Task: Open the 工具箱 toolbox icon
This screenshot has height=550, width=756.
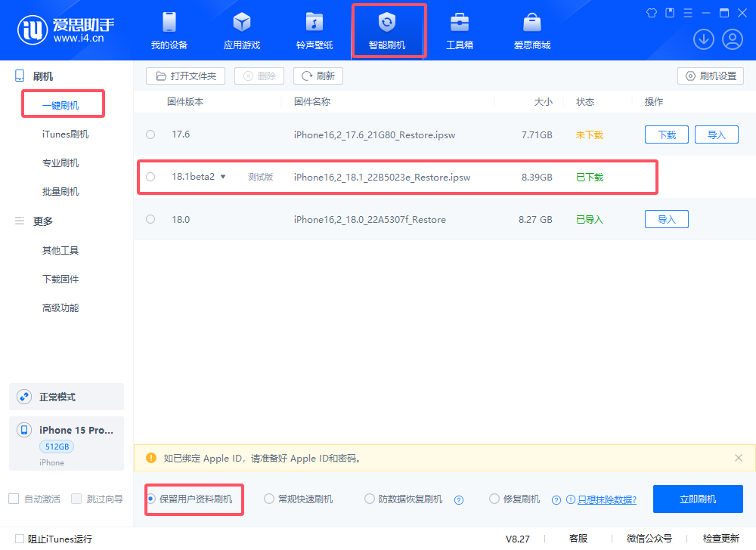Action: pyautogui.click(x=460, y=22)
